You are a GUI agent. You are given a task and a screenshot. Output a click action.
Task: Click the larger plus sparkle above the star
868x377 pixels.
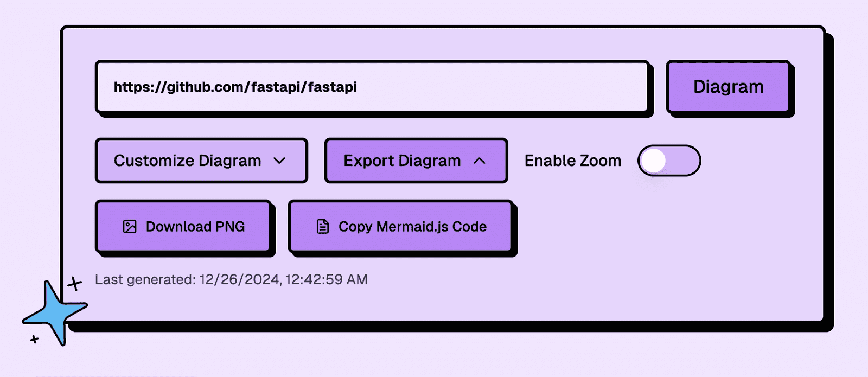74,283
